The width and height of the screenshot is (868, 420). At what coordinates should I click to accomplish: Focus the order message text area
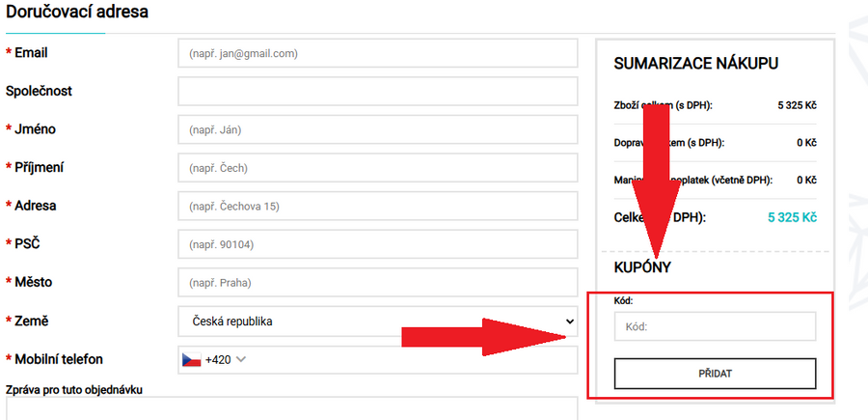[x=289, y=408]
